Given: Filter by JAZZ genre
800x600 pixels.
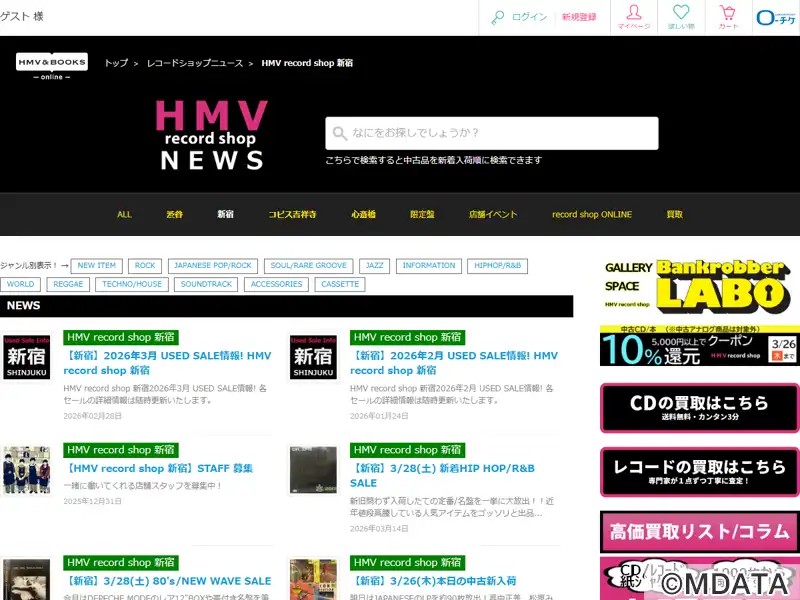Looking at the screenshot, I should pyautogui.click(x=374, y=266).
